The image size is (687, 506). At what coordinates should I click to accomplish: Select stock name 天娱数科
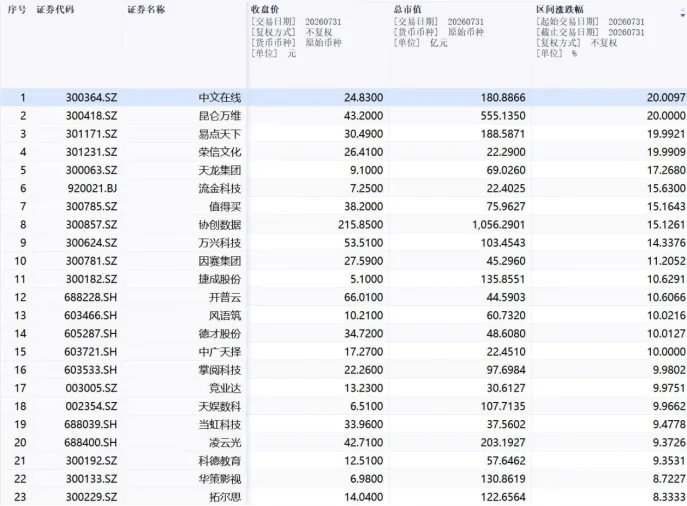220,407
